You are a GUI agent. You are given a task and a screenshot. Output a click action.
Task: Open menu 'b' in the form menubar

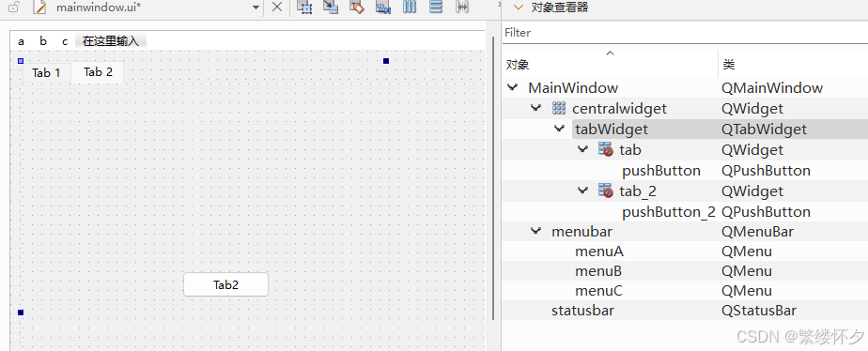(43, 41)
